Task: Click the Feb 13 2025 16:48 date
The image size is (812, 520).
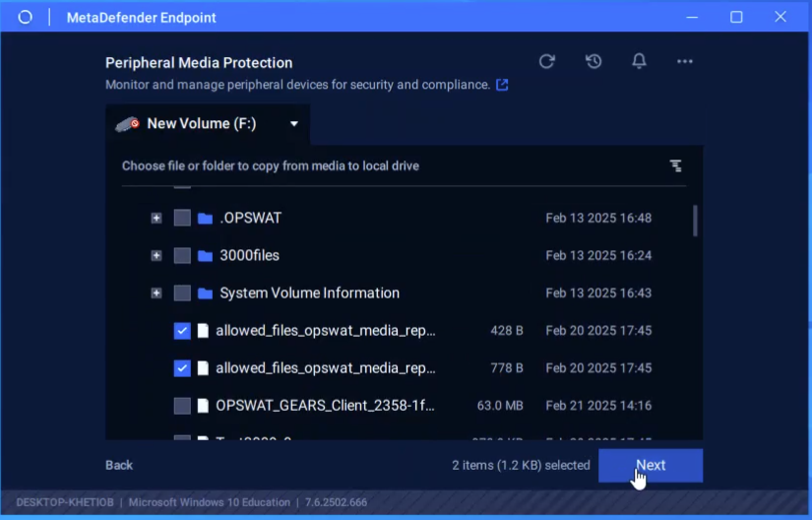Action: (x=598, y=218)
